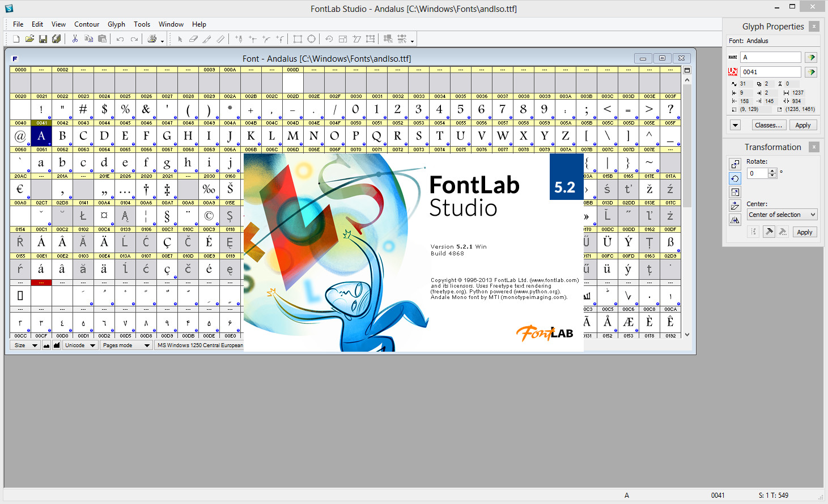Open the Window menu
The height and width of the screenshot is (504, 828).
tap(171, 24)
